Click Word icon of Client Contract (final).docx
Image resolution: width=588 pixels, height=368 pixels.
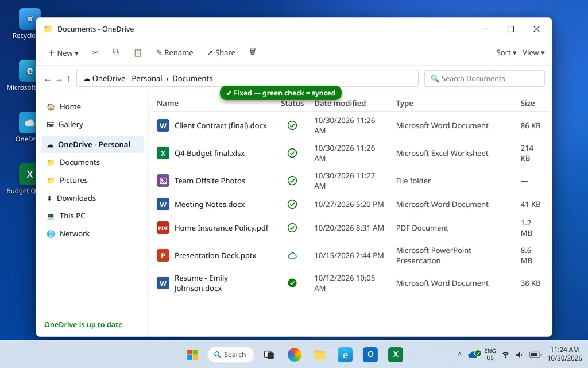point(163,125)
